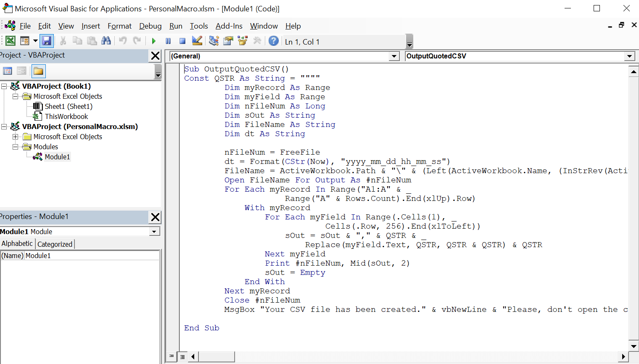Click the Find binoculars icon
This screenshot has width=639, height=364.
coord(106,41)
